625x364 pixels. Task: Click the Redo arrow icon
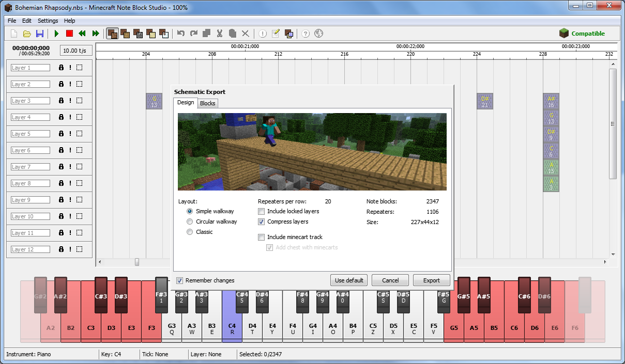(x=193, y=34)
